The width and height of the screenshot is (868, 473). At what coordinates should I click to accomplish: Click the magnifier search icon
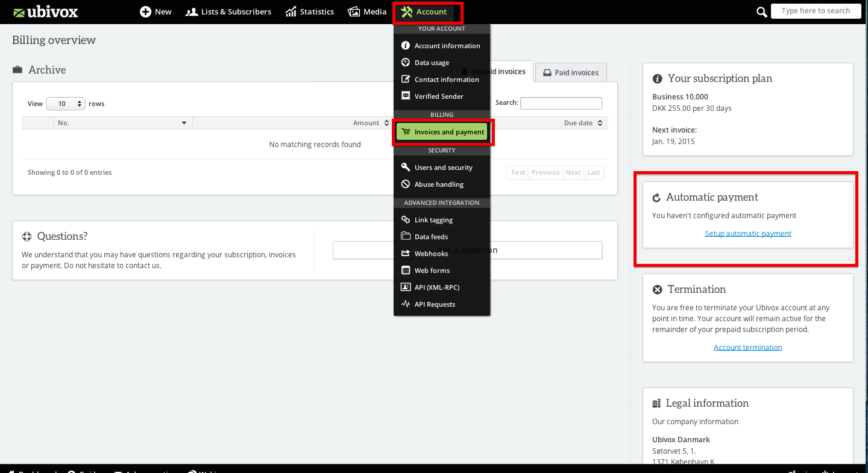[761, 11]
